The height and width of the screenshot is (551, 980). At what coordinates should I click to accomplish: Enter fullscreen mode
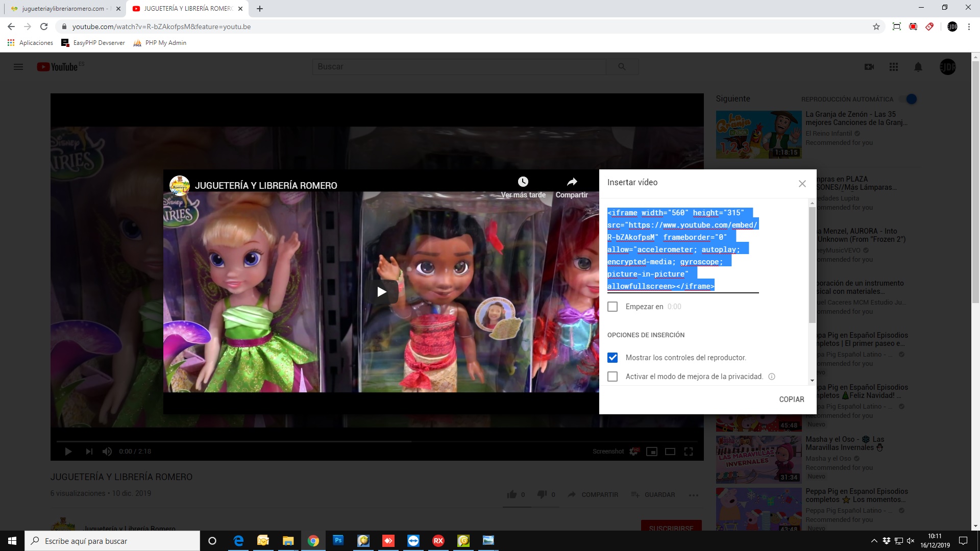tap(689, 452)
